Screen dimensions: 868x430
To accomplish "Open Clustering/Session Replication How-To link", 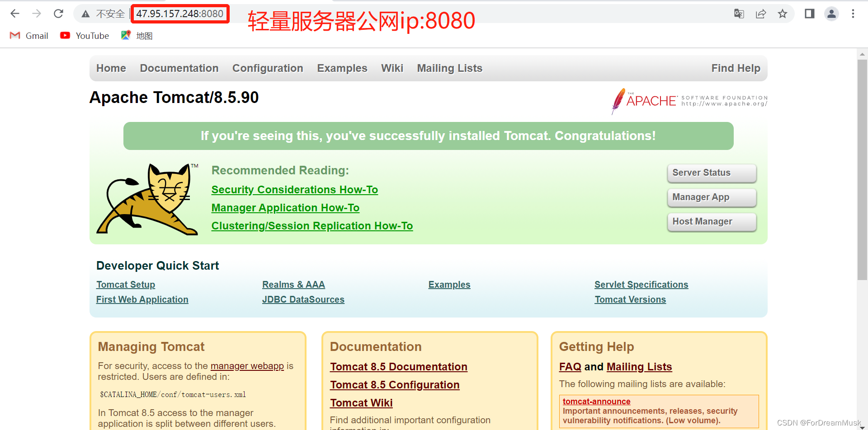I will (312, 226).
